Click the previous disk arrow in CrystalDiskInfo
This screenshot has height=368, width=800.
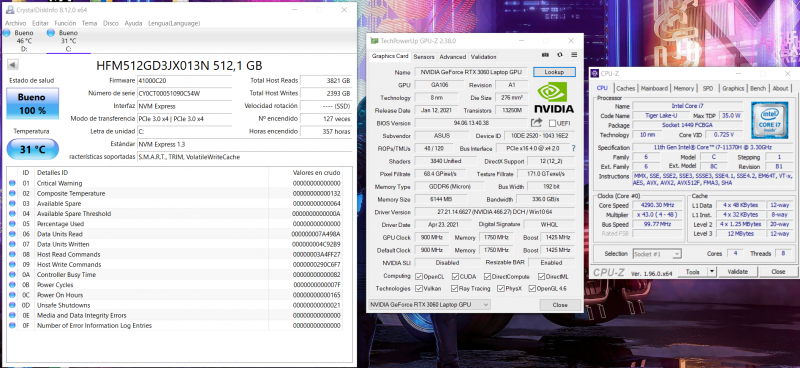[x=13, y=65]
